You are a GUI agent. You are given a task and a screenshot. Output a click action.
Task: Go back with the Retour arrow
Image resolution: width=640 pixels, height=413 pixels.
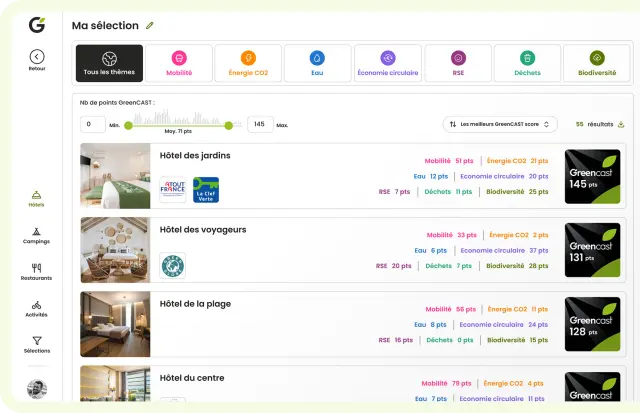point(37,57)
